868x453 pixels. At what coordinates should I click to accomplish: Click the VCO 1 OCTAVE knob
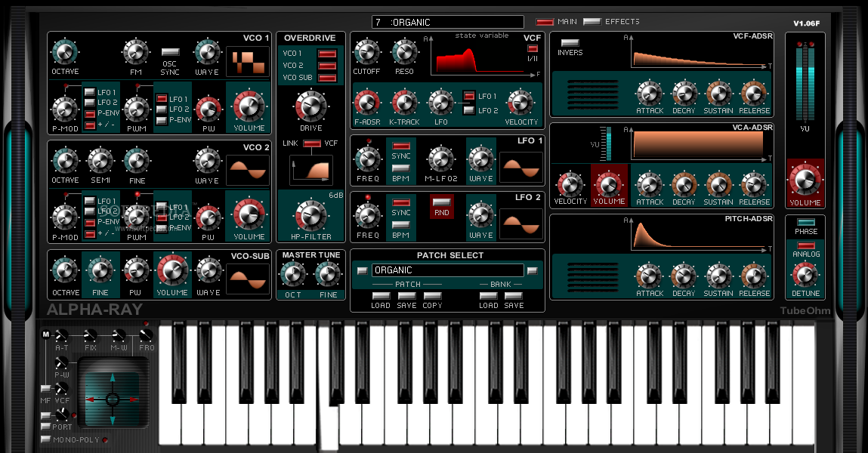(65, 53)
